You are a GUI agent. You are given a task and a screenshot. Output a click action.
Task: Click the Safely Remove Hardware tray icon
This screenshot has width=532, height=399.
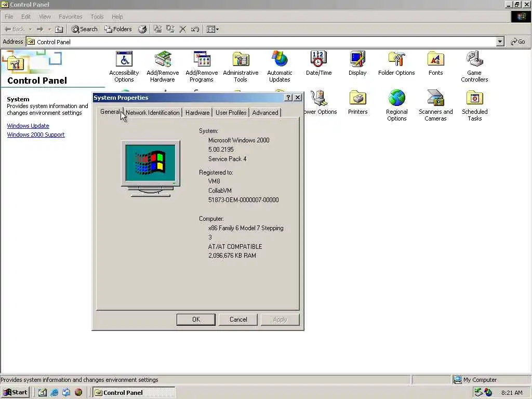click(478, 392)
